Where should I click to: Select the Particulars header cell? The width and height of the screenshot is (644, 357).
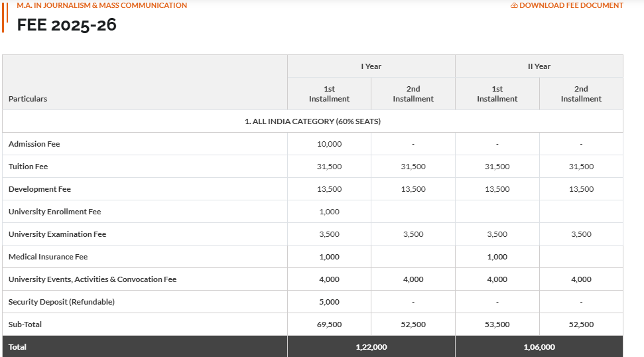point(145,82)
